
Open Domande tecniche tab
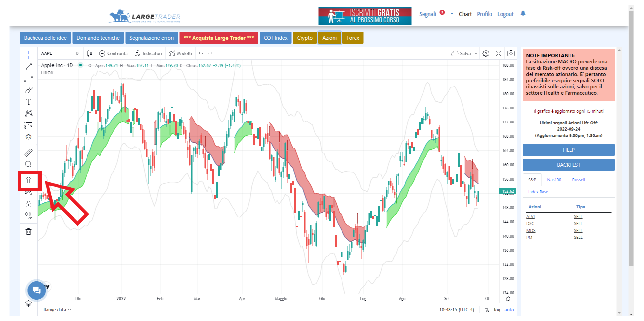coord(98,38)
